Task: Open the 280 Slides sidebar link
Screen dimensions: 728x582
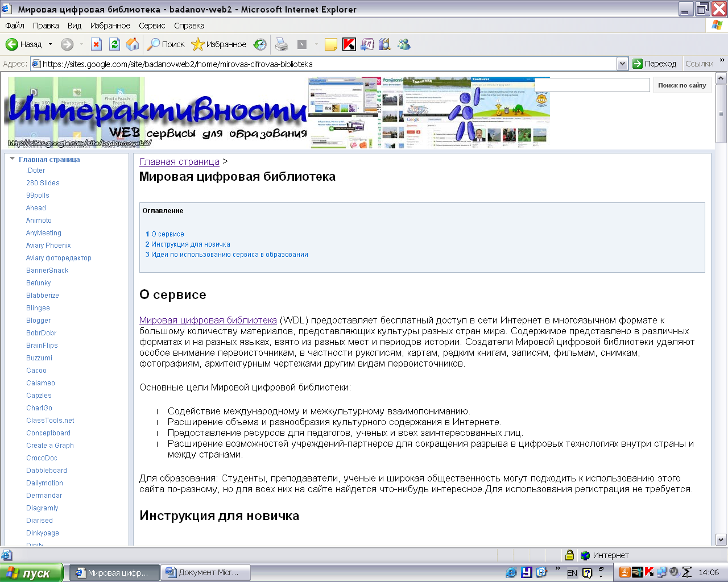Action: [43, 183]
